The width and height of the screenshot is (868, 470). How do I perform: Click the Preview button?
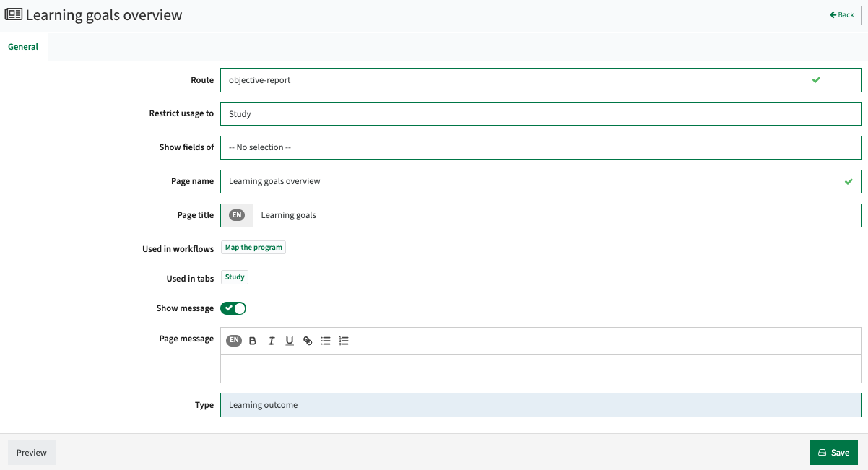click(x=32, y=453)
